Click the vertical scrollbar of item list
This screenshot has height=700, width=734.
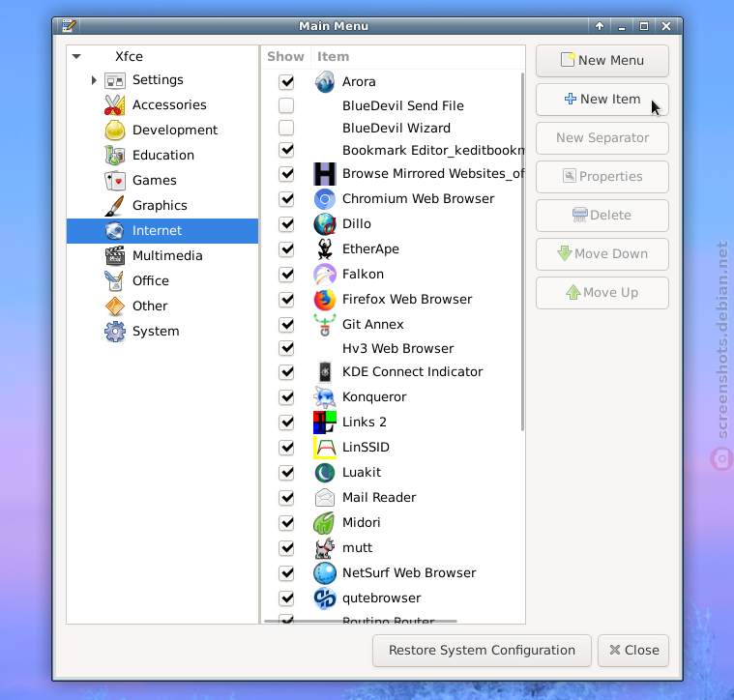click(522, 251)
